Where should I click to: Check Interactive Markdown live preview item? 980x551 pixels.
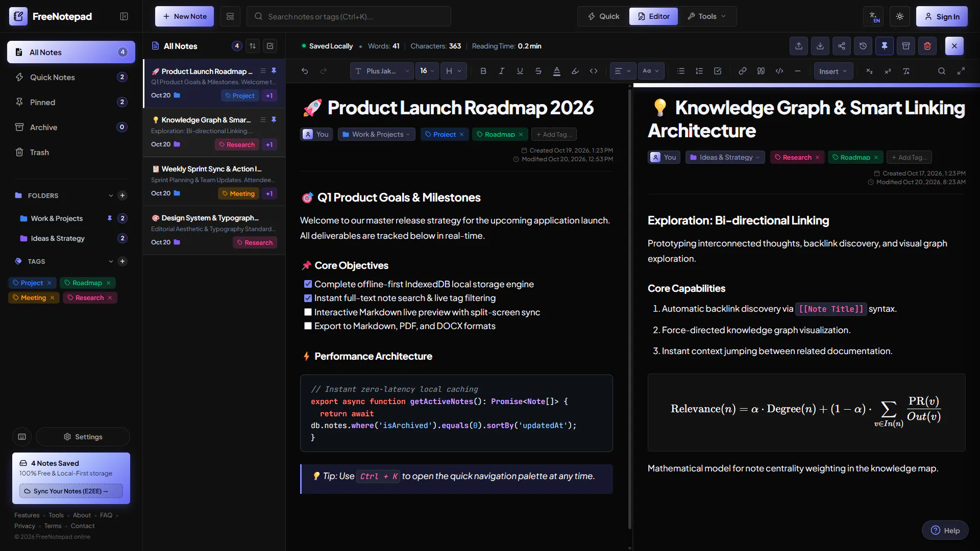308,312
